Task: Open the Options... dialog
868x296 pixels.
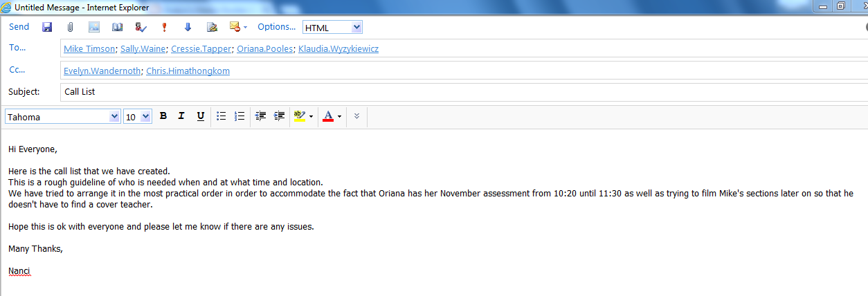Action: click(277, 27)
